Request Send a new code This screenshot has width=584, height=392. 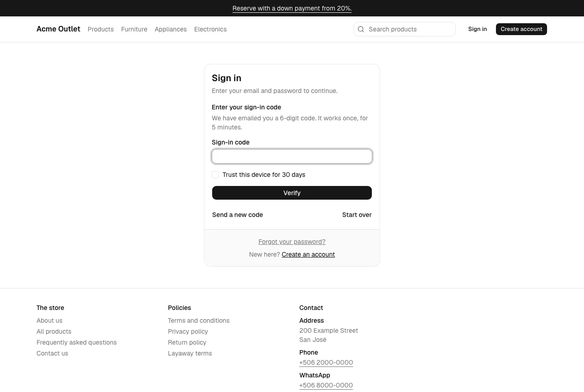pyautogui.click(x=238, y=215)
